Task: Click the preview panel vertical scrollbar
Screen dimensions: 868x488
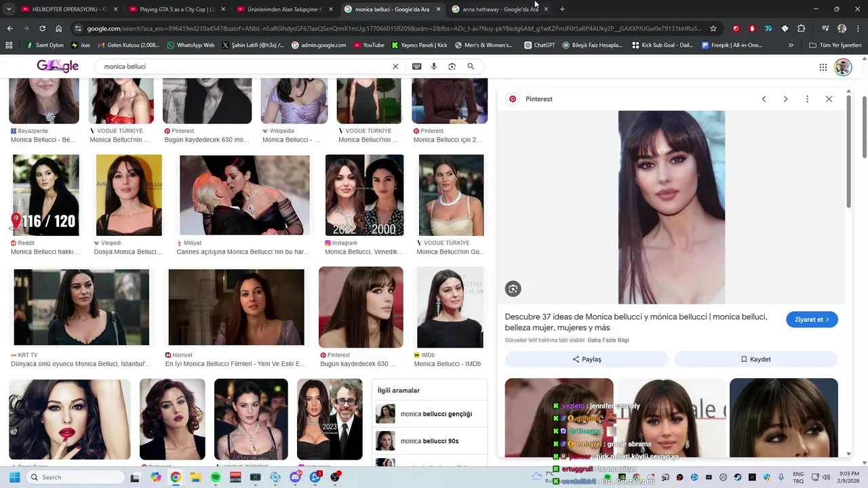Action: pos(849,152)
